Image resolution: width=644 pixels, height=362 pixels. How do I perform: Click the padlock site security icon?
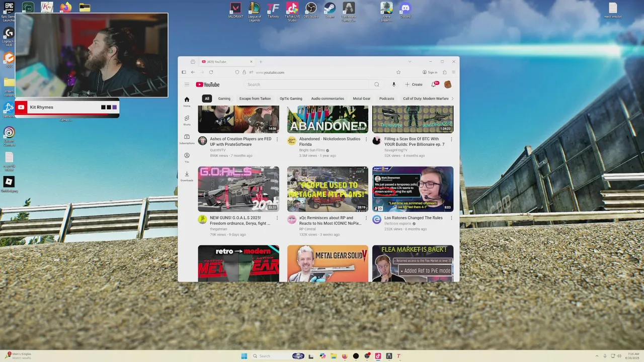[244, 72]
